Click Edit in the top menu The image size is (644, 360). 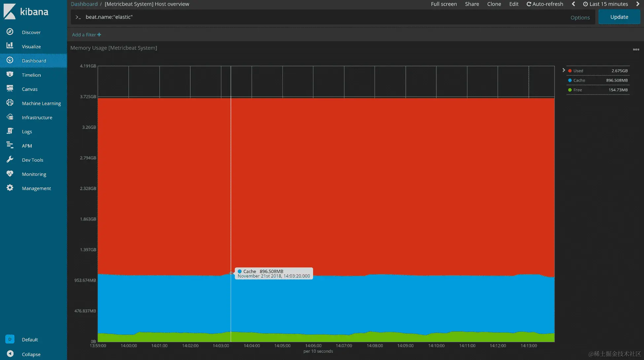point(514,4)
